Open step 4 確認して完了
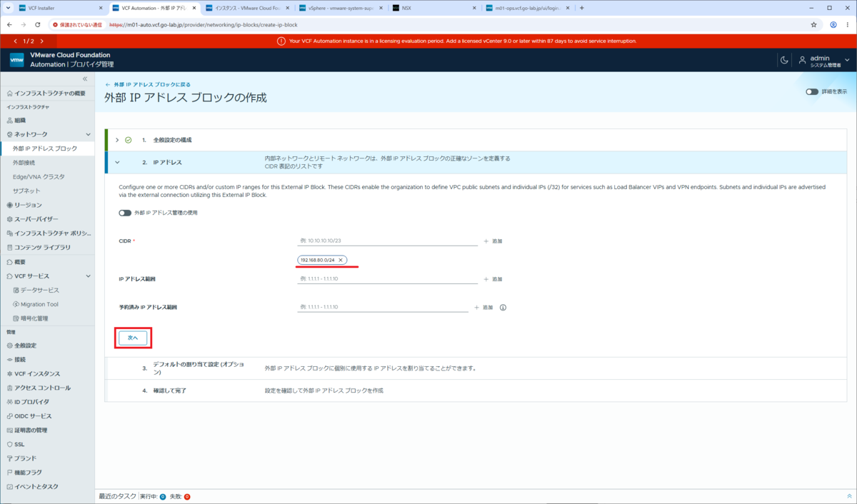This screenshot has width=857, height=504. (x=476, y=390)
